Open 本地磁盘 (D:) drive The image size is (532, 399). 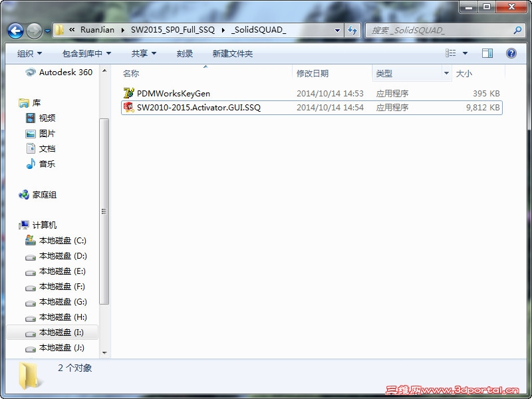56,256
